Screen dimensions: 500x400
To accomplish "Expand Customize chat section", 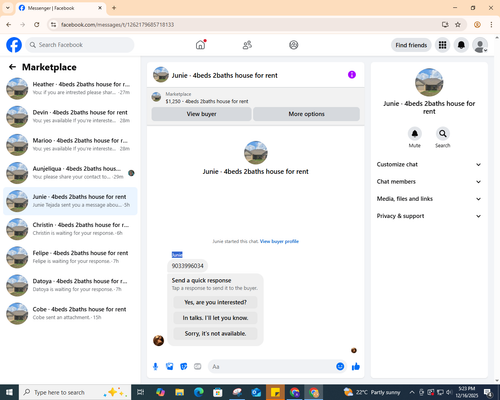I will (429, 164).
